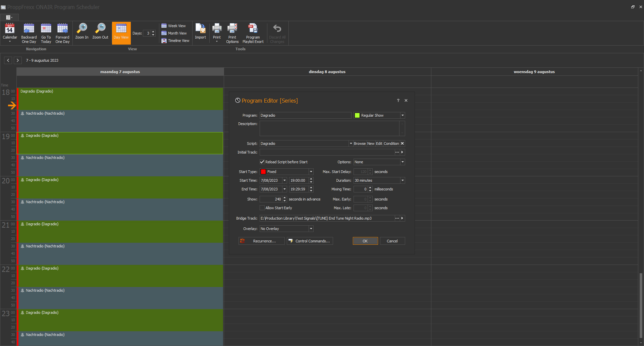Expand the Overlay dropdown
Image resolution: width=644 pixels, height=346 pixels.
pos(311,229)
